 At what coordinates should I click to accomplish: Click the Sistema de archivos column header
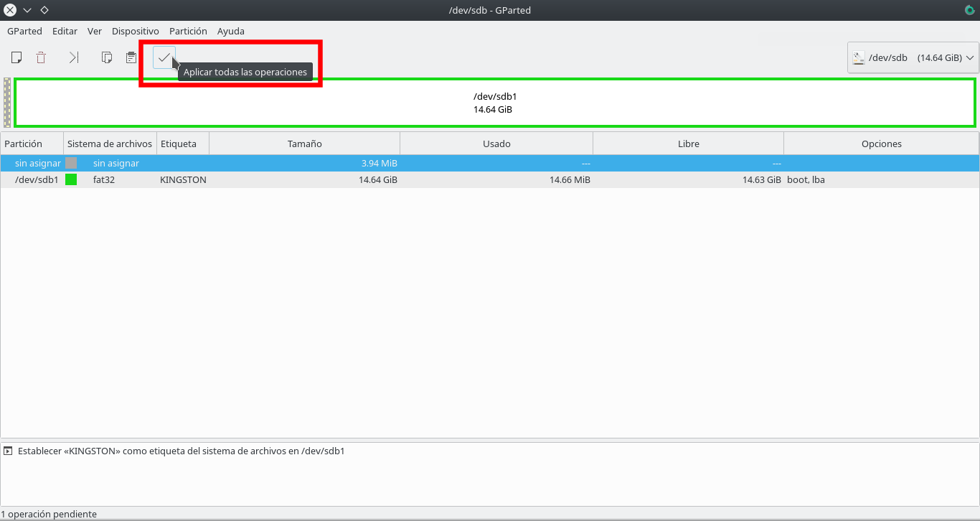tap(110, 144)
